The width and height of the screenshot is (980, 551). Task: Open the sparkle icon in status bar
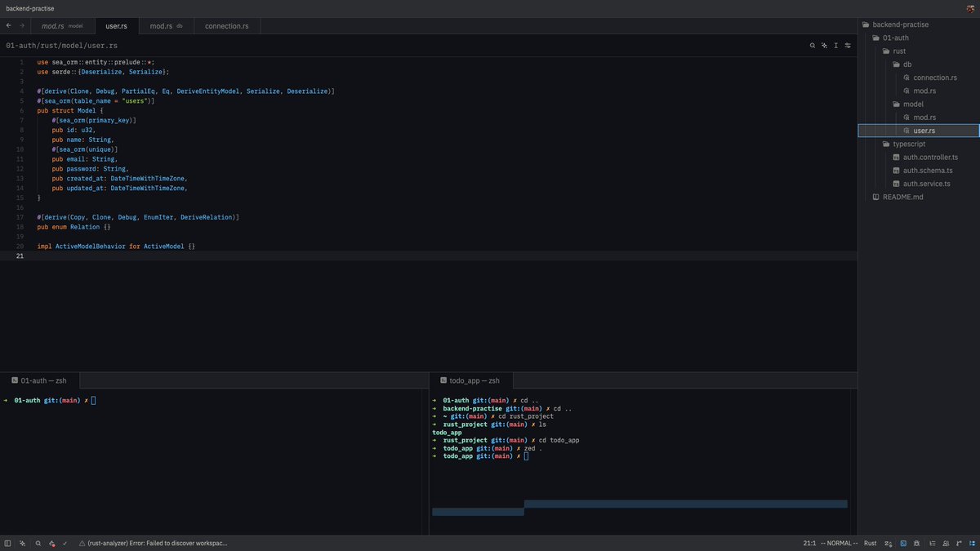(x=22, y=543)
